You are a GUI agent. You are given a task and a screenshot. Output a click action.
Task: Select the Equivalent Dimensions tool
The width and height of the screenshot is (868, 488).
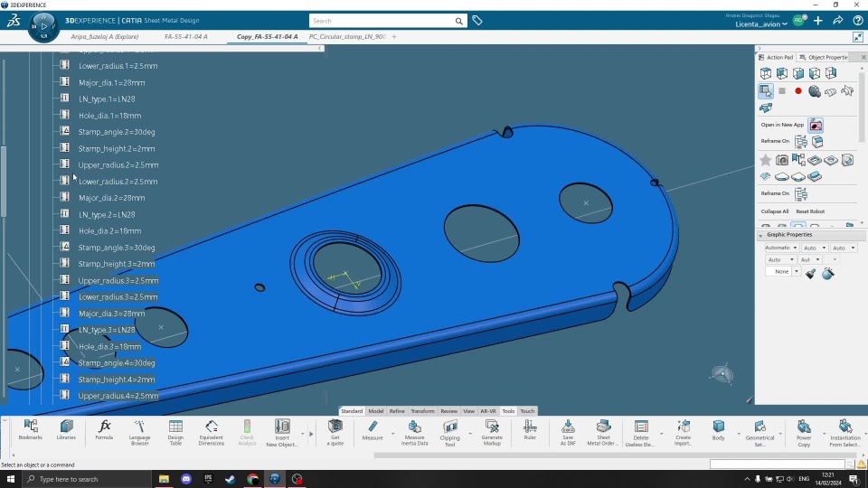coord(211,432)
